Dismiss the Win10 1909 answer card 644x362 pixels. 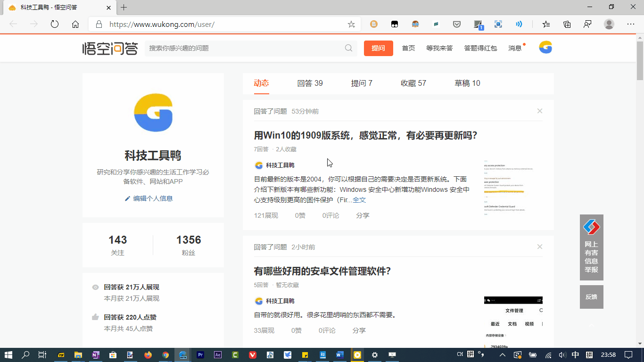[540, 111]
